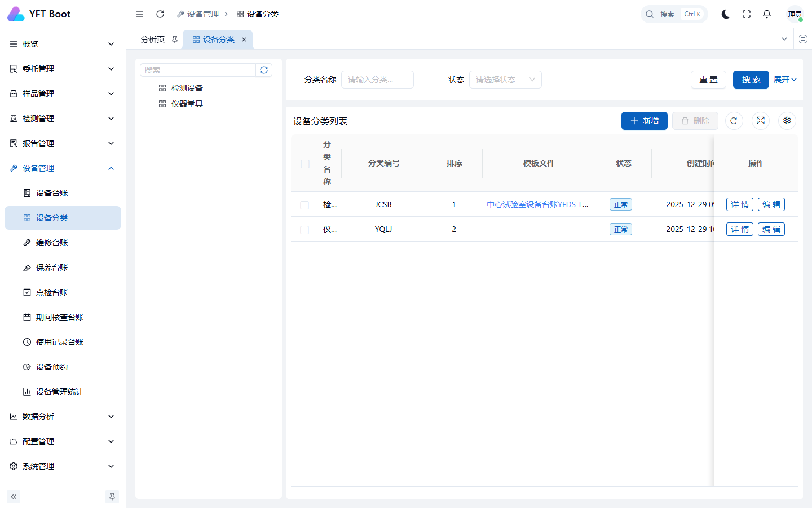Image resolution: width=812 pixels, height=508 pixels.
Task: Collapse the 设备管理 sidebar menu
Action: (63, 168)
